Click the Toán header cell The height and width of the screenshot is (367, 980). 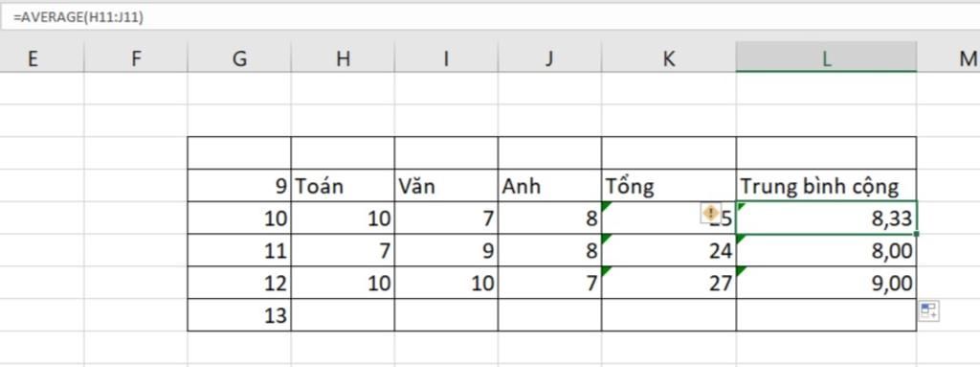click(x=343, y=185)
